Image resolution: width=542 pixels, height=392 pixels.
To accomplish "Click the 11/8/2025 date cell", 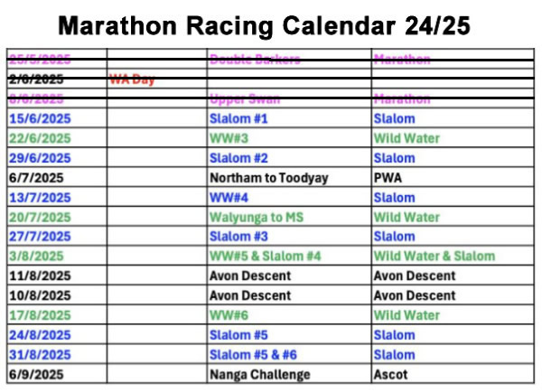I will 39,275.
